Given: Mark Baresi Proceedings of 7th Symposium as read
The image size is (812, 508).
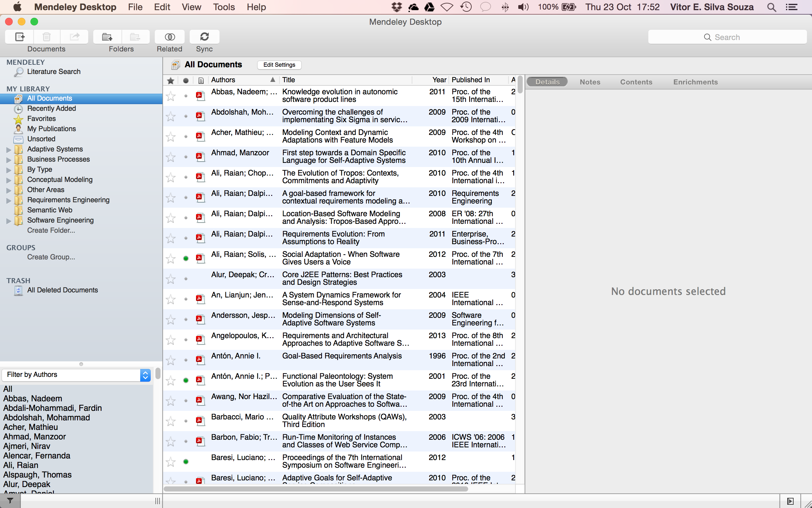Looking at the screenshot, I should pyautogui.click(x=186, y=462).
